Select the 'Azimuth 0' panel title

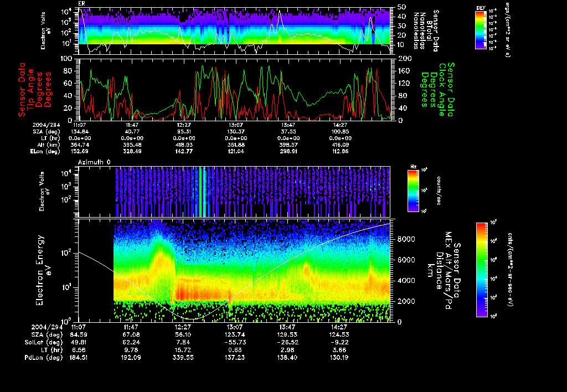(94, 162)
